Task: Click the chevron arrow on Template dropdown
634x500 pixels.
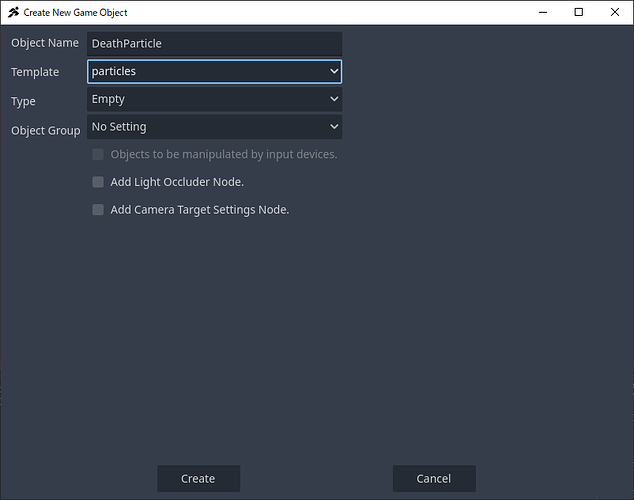Action: [333, 72]
